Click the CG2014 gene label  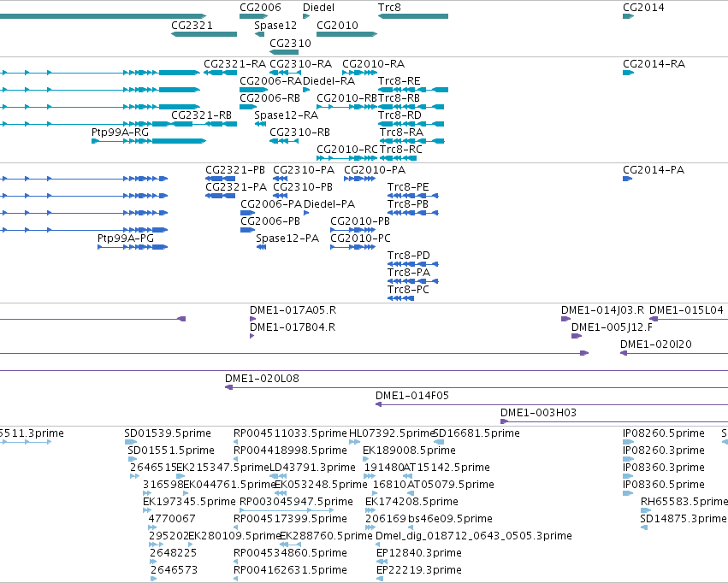(x=643, y=8)
